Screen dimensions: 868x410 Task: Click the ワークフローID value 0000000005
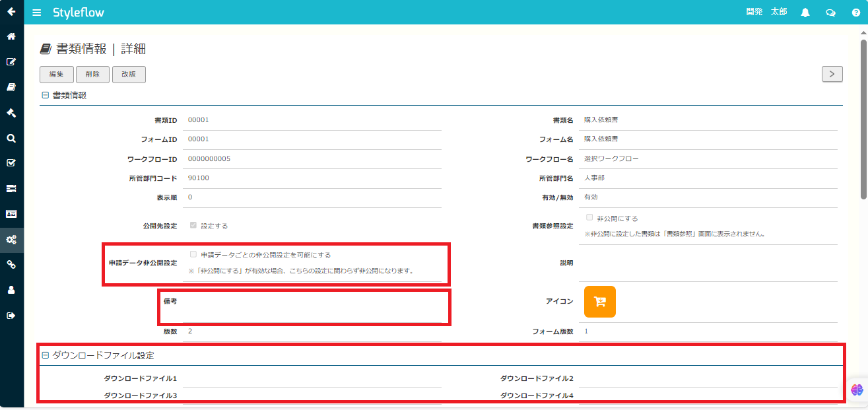(209, 158)
